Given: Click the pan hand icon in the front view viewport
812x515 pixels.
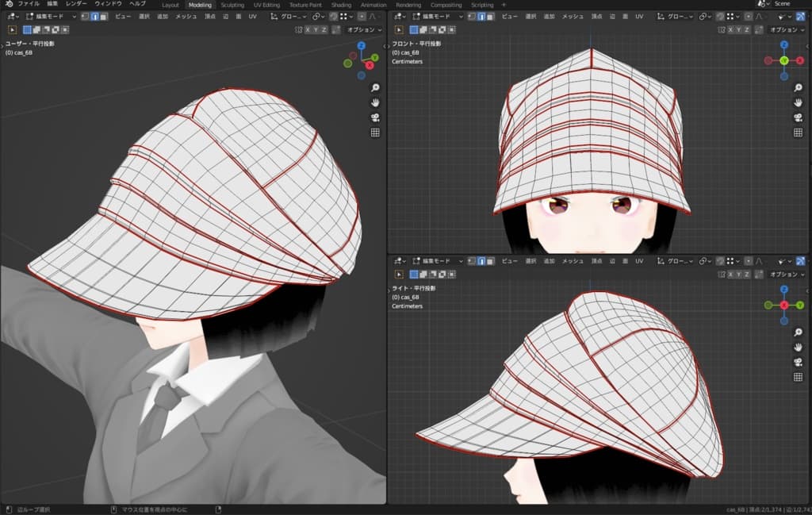Looking at the screenshot, I should click(x=799, y=102).
